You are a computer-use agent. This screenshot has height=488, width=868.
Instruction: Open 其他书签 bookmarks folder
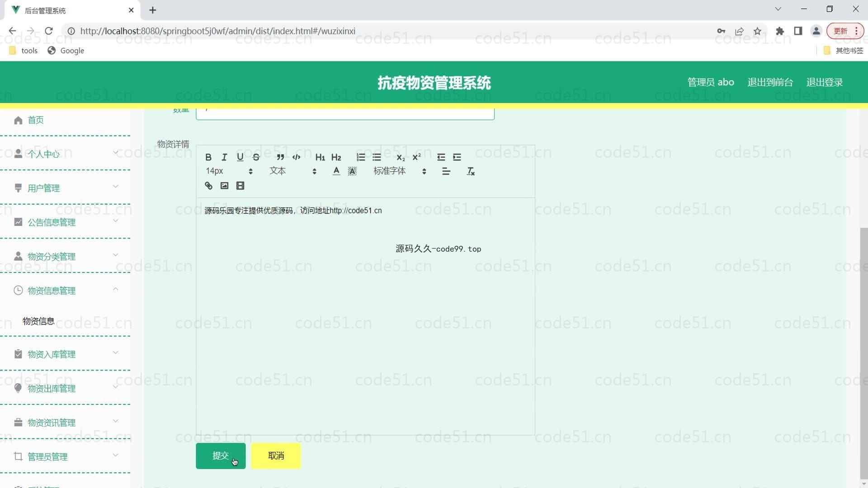click(844, 51)
